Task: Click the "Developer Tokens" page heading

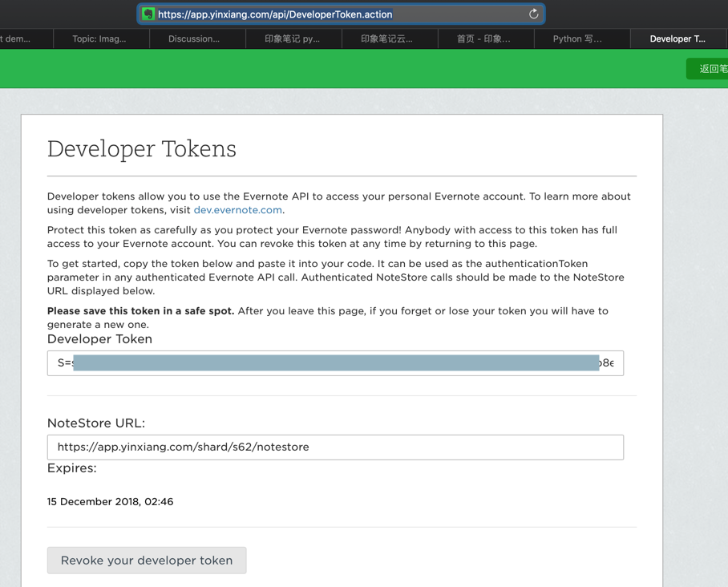Action: [142, 149]
